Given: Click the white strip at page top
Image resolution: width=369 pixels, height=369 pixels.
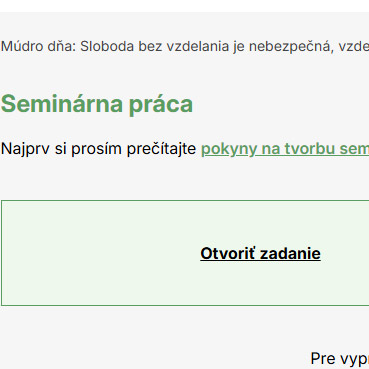Looking at the screenshot, I should tap(184, 6).
